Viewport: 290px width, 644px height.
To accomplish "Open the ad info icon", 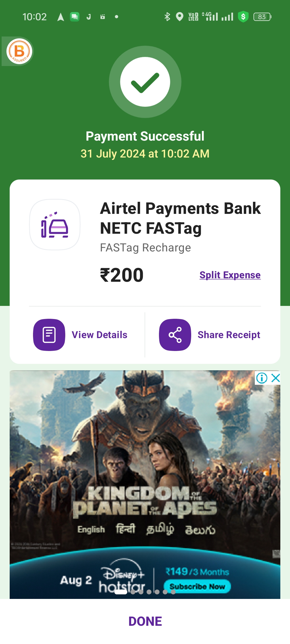I will tap(262, 378).
